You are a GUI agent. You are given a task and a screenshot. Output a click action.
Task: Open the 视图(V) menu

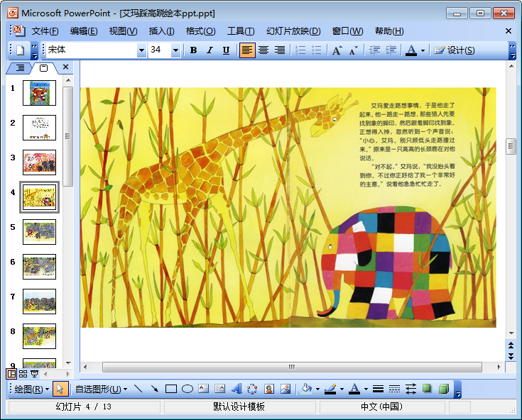(123, 31)
